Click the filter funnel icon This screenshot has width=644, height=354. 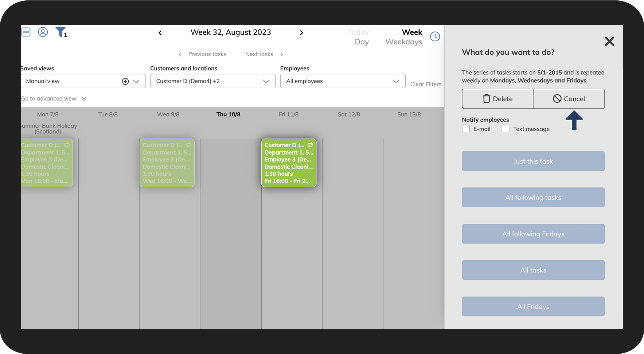click(x=61, y=32)
